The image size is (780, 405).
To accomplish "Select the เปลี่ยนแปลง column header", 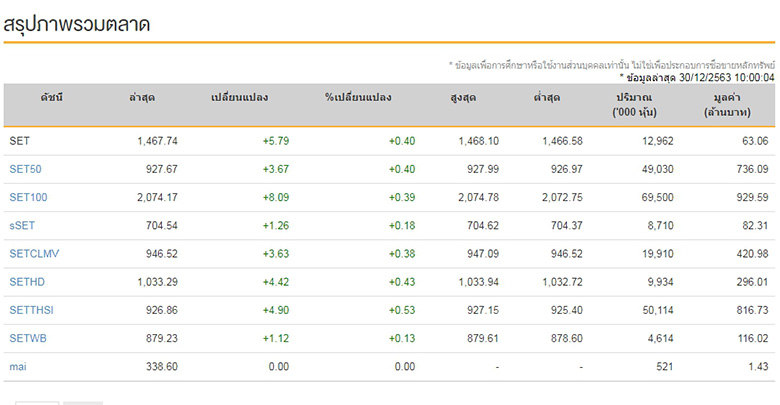I will click(239, 98).
